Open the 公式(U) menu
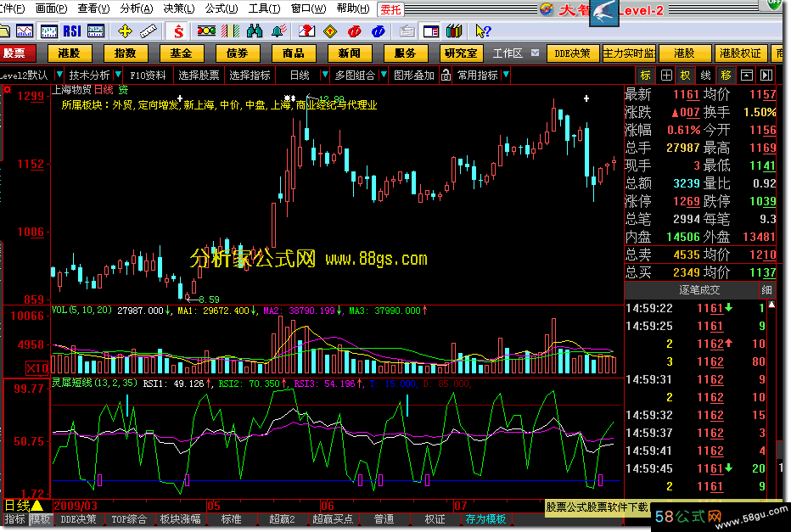 222,8
